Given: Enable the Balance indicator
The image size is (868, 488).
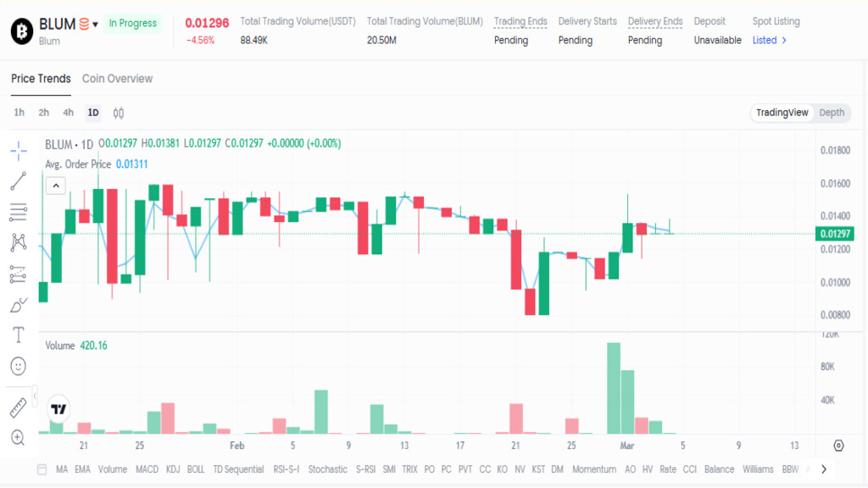Looking at the screenshot, I should pos(719,469).
